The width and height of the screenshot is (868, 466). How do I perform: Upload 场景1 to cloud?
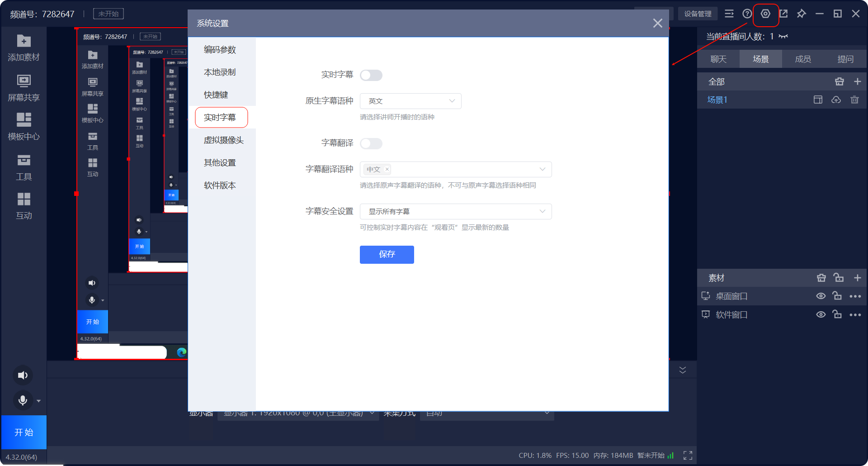click(836, 100)
